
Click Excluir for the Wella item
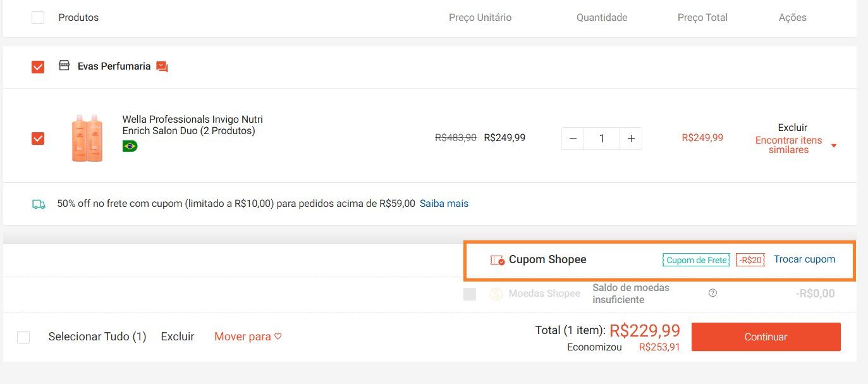[x=792, y=127]
